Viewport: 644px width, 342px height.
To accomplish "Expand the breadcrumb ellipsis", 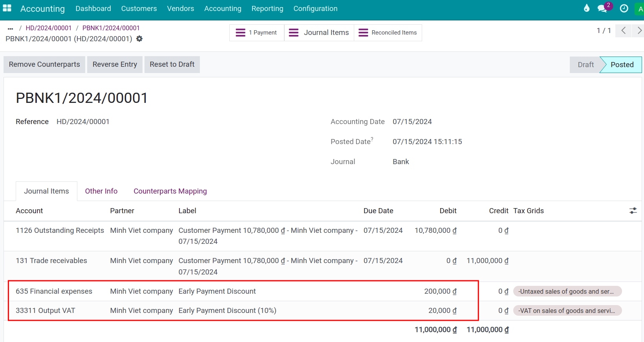I will click(x=11, y=28).
